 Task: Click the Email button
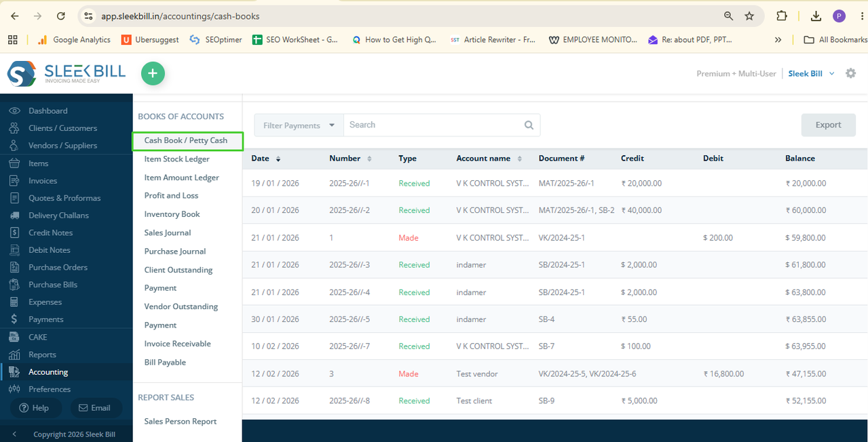point(96,407)
